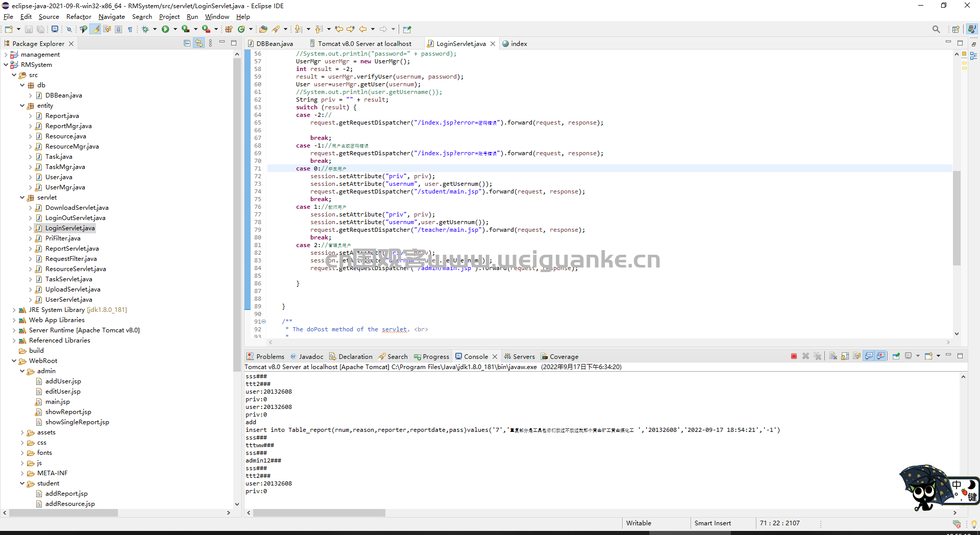This screenshot has width=980, height=535.
Task: Open the Run configurations dropdown arrow
Action: [175, 30]
